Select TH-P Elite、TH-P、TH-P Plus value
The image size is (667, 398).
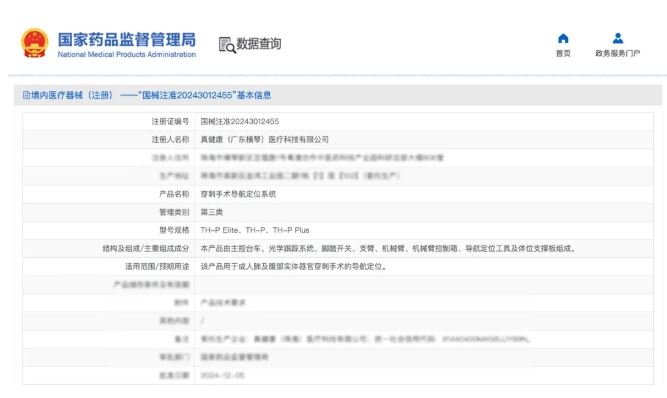(x=255, y=230)
